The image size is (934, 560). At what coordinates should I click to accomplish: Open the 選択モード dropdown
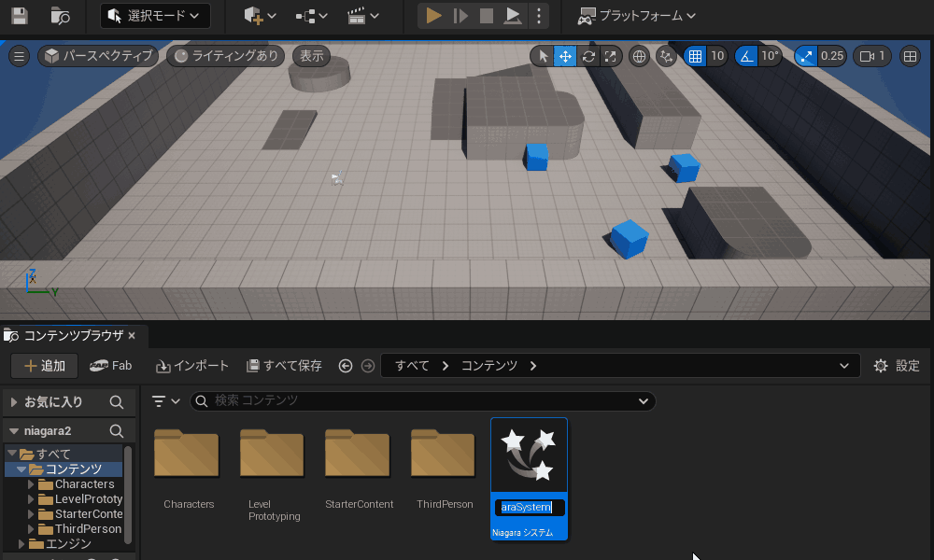tap(155, 16)
